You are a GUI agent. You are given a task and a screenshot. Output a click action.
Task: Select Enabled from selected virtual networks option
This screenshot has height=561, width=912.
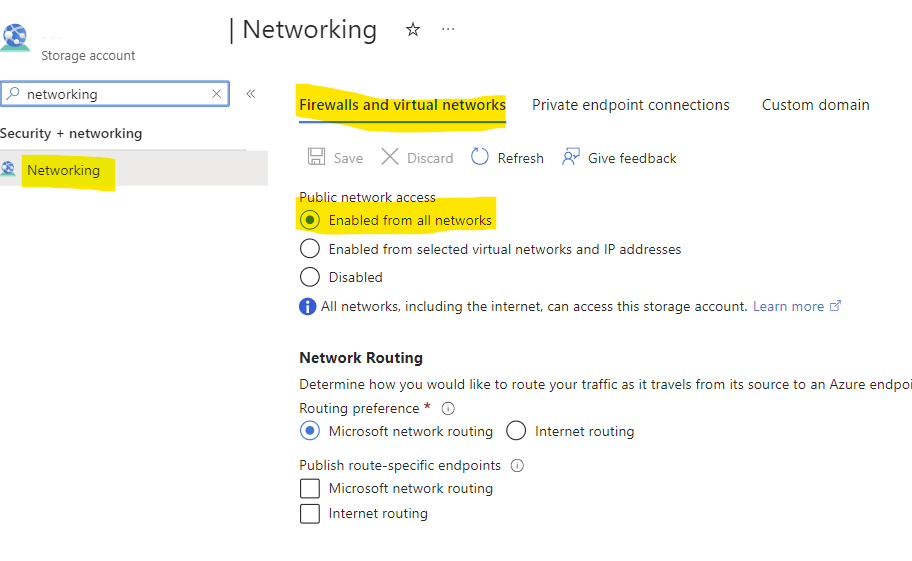309,249
